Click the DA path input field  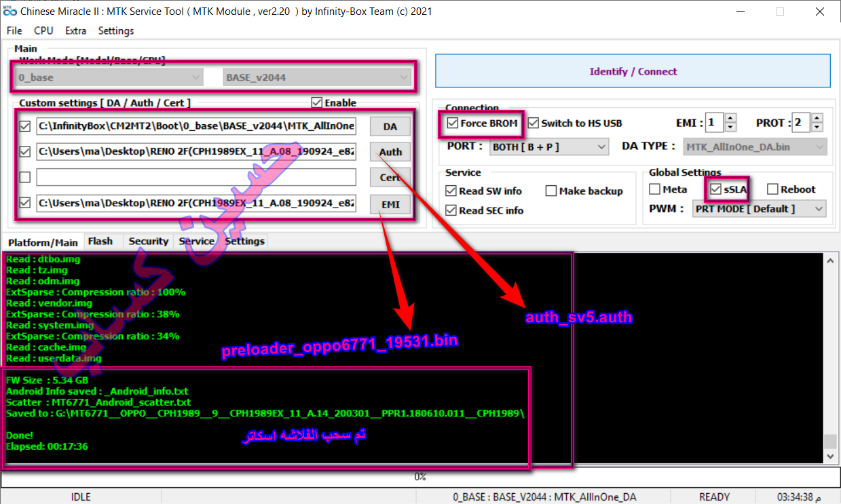[x=196, y=126]
